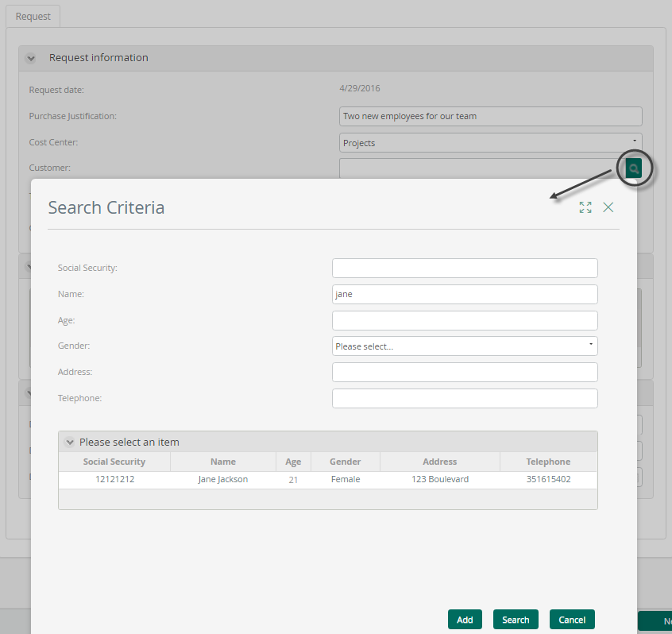
Task: Sort by Address column header
Action: point(440,462)
